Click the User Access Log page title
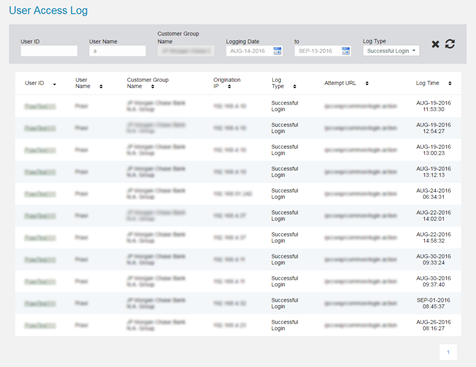The width and height of the screenshot is (476, 367). coord(48,11)
